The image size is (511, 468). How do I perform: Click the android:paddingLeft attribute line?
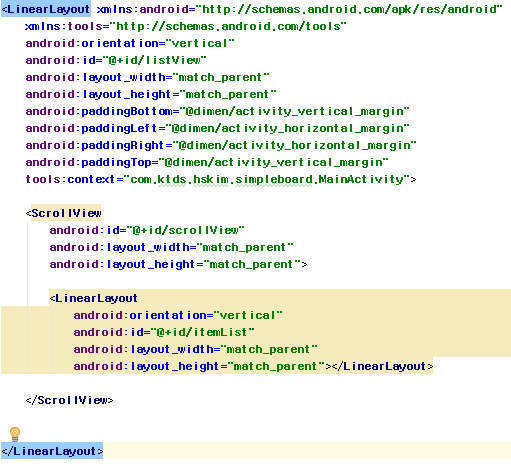point(217,128)
